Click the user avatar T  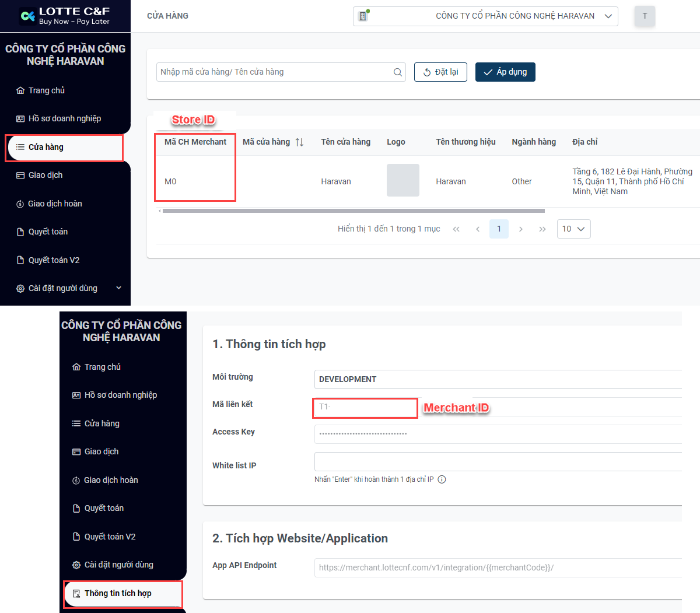pos(645,16)
